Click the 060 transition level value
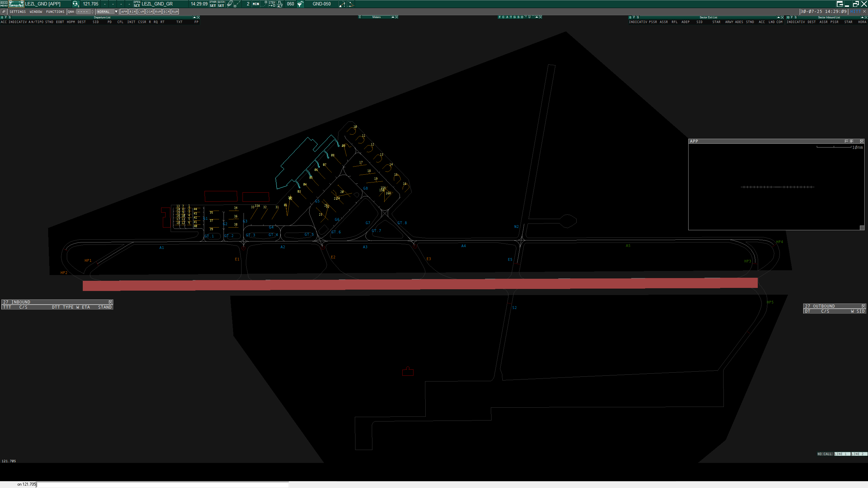868x488 pixels. click(x=290, y=4)
